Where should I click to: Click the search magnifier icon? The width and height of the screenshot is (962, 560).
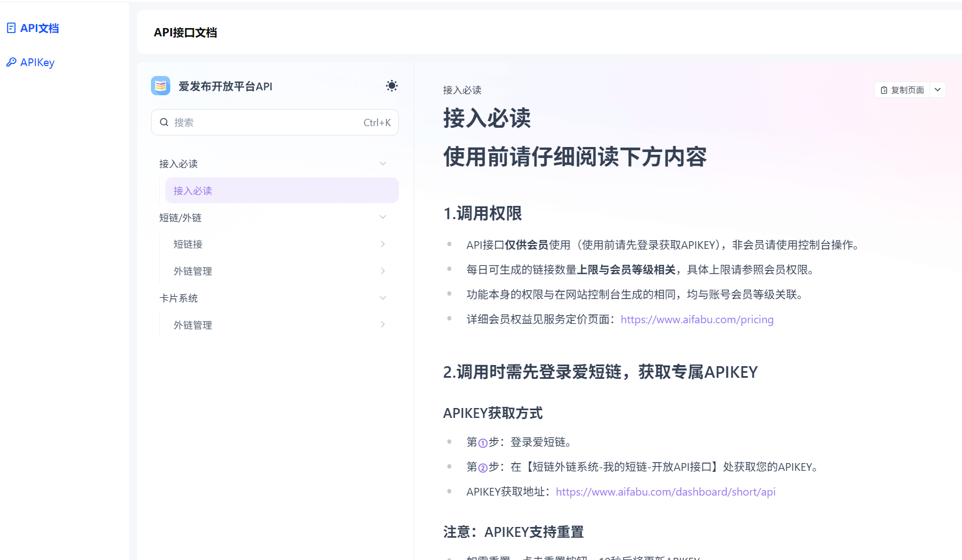[x=164, y=122]
